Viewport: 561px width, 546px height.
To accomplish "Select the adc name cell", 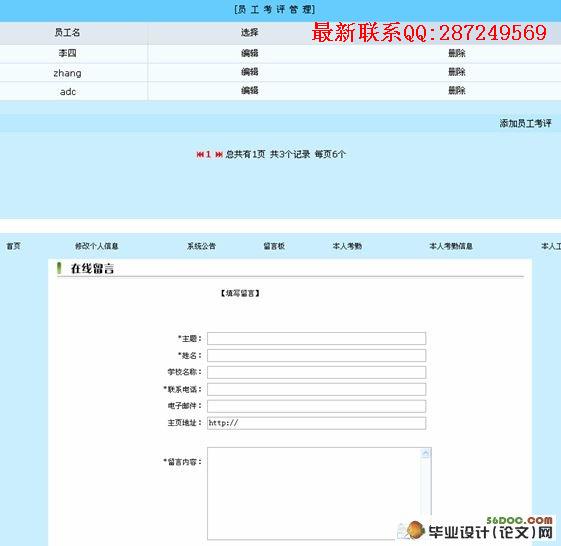I will click(x=68, y=92).
